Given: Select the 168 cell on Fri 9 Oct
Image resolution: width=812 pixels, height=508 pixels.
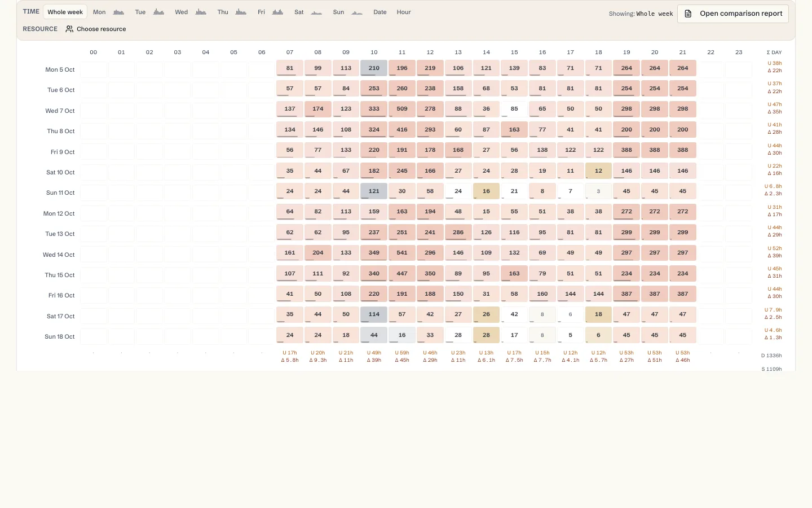Looking at the screenshot, I should [x=458, y=150].
